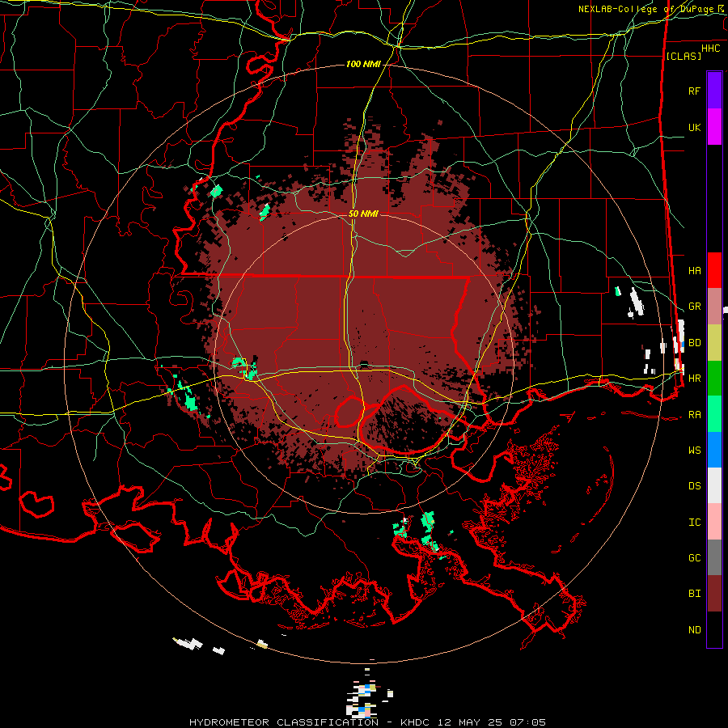Click the 'KHDC' radar site identifier

(416, 722)
